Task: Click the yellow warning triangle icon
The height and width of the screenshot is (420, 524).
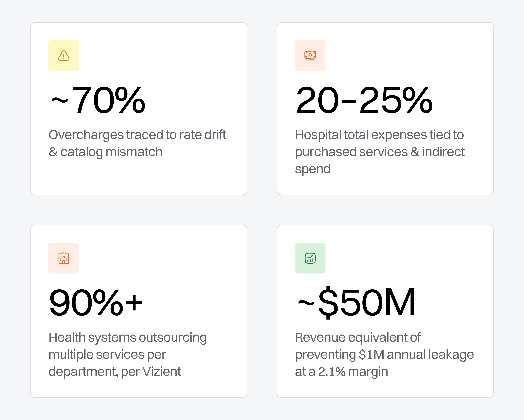Action: [64, 55]
